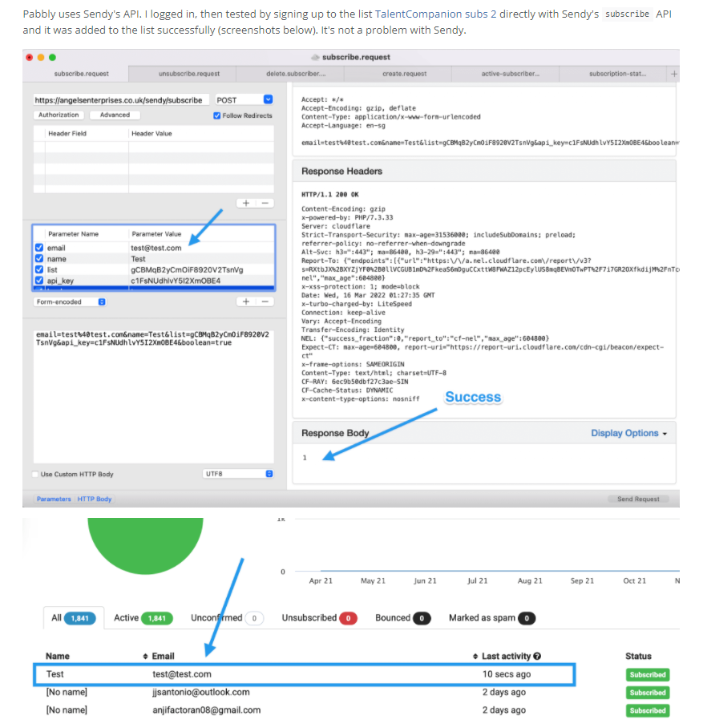Image resolution: width=703 pixels, height=728 pixels.
Task: Uncheck the api_key parameter checkbox
Action: (x=39, y=281)
